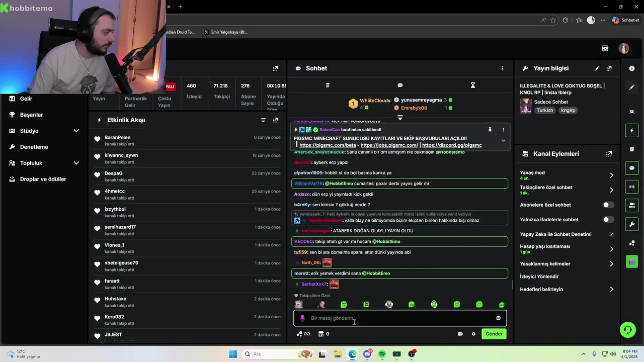The height and width of the screenshot is (362, 644).
Task: Click the hourglass icon in chat toolbar
Action: (473, 85)
